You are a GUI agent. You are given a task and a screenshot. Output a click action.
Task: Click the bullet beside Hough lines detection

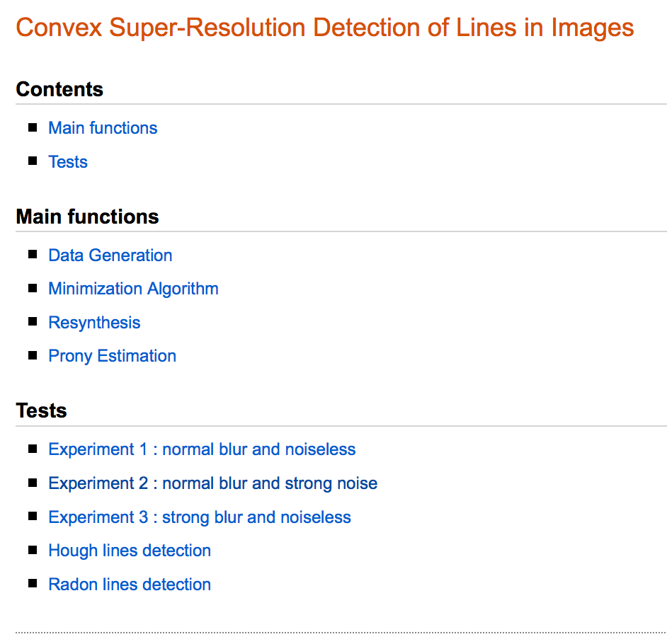click(33, 550)
